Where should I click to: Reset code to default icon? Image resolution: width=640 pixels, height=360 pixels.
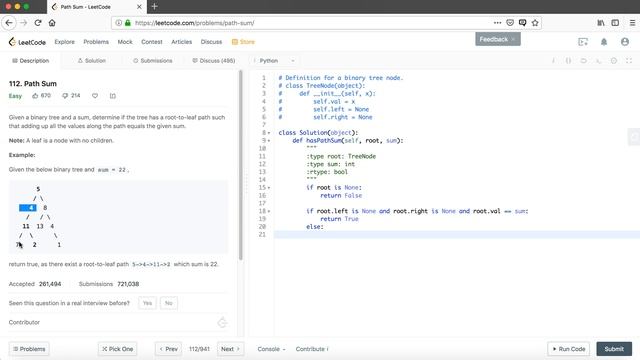pos(583,60)
